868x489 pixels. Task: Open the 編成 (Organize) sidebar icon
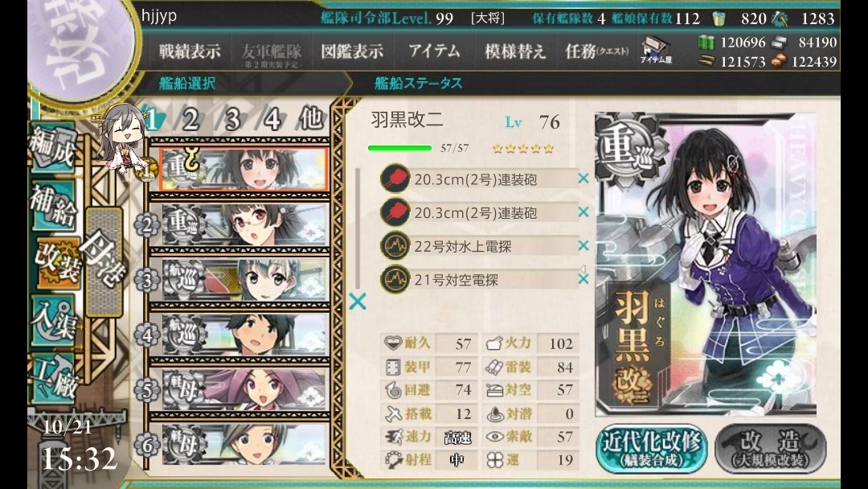click(x=53, y=147)
